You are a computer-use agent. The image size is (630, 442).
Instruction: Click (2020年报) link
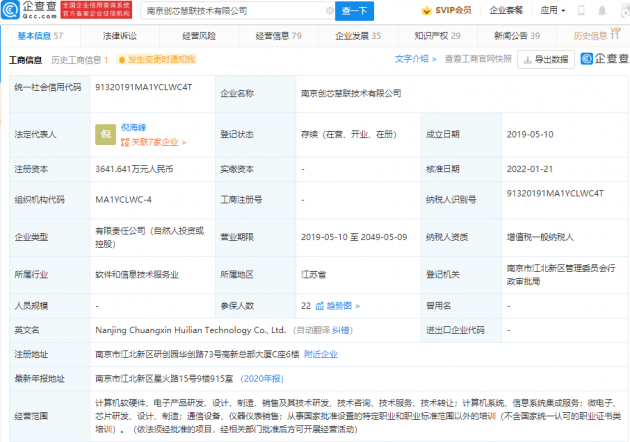point(262,379)
